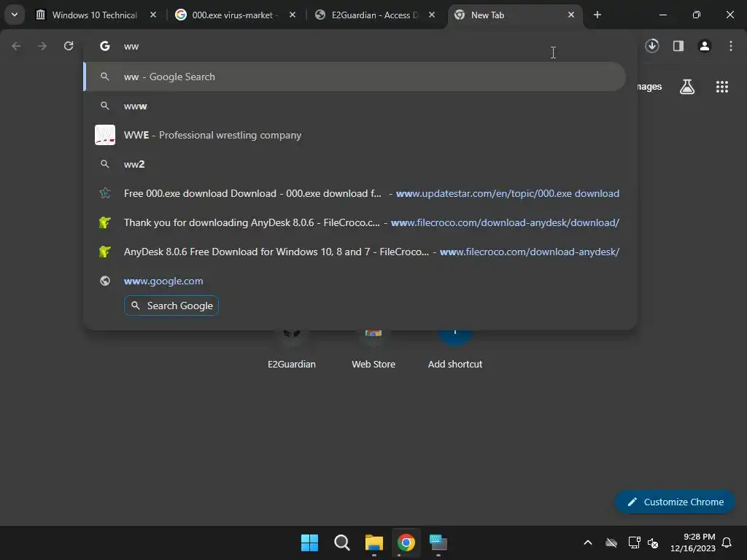
Task: Click the Customize Chrome button
Action: click(675, 502)
